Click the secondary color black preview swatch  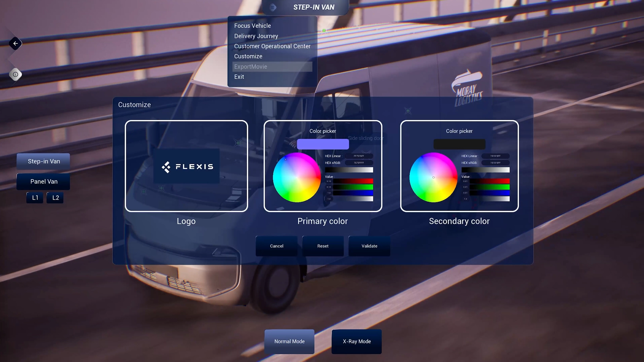pos(460,144)
